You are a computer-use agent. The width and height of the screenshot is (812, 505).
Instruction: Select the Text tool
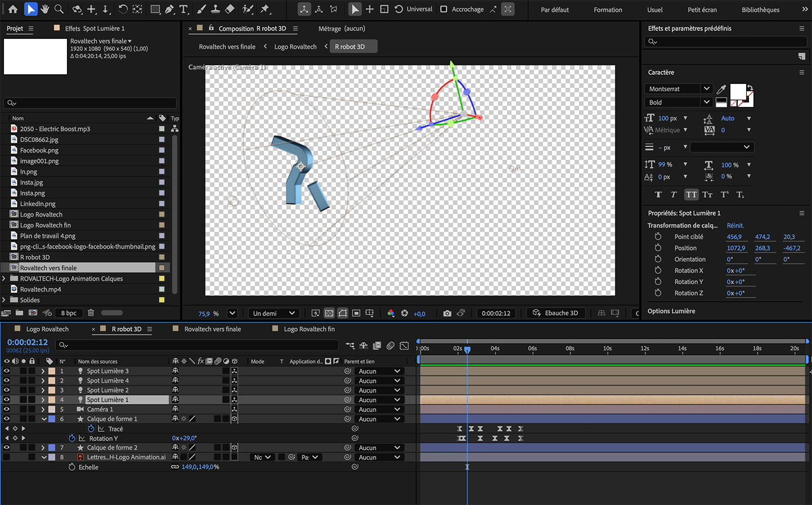(x=183, y=9)
